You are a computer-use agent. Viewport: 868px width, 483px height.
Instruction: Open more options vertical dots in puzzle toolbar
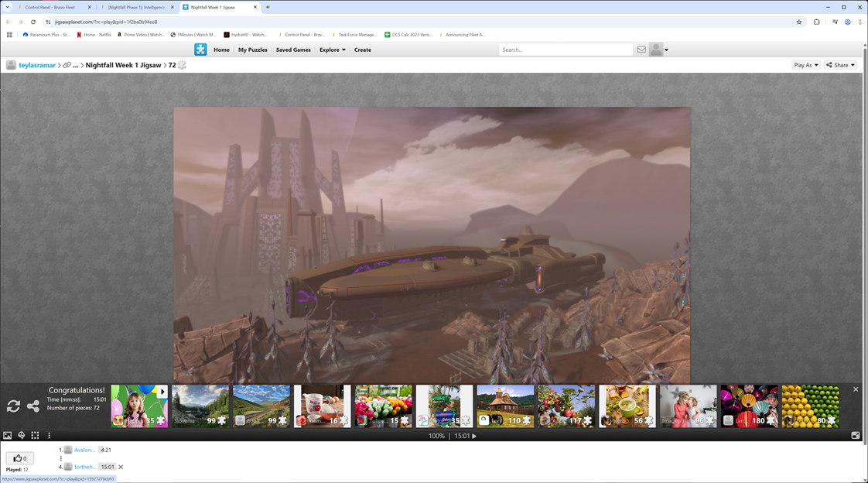(x=49, y=435)
